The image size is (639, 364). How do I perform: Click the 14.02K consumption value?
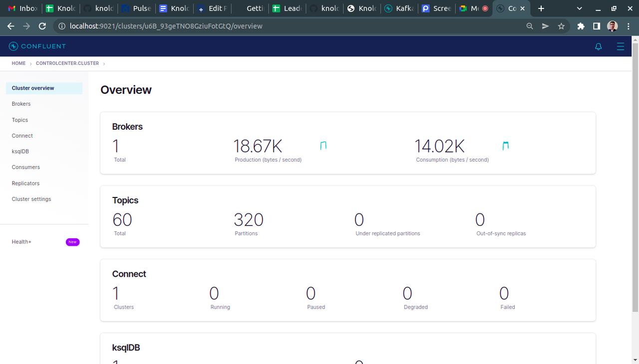click(x=440, y=146)
